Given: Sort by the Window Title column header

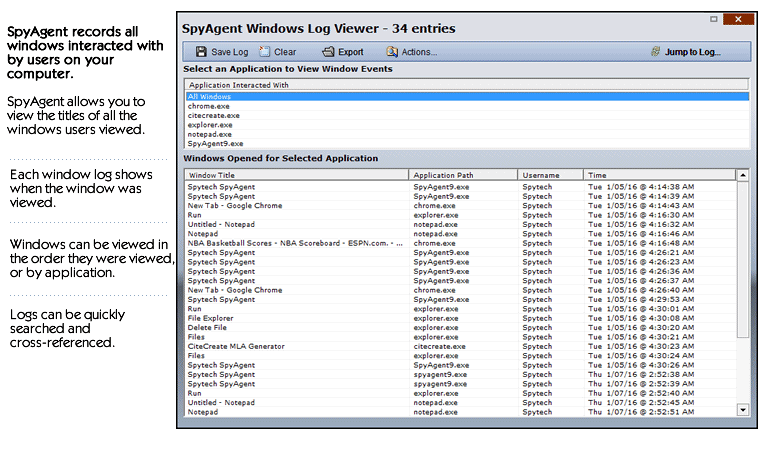Looking at the screenshot, I should click(297, 175).
